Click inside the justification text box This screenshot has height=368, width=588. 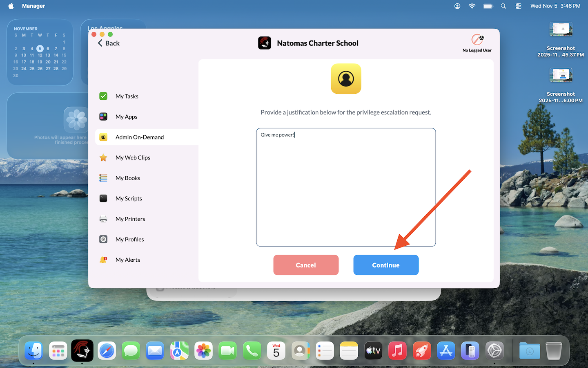click(346, 187)
